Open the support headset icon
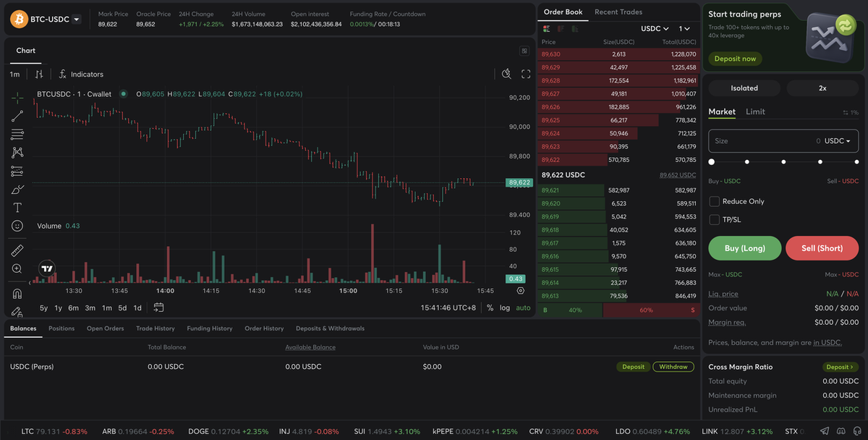The width and height of the screenshot is (868, 440). [x=857, y=431]
